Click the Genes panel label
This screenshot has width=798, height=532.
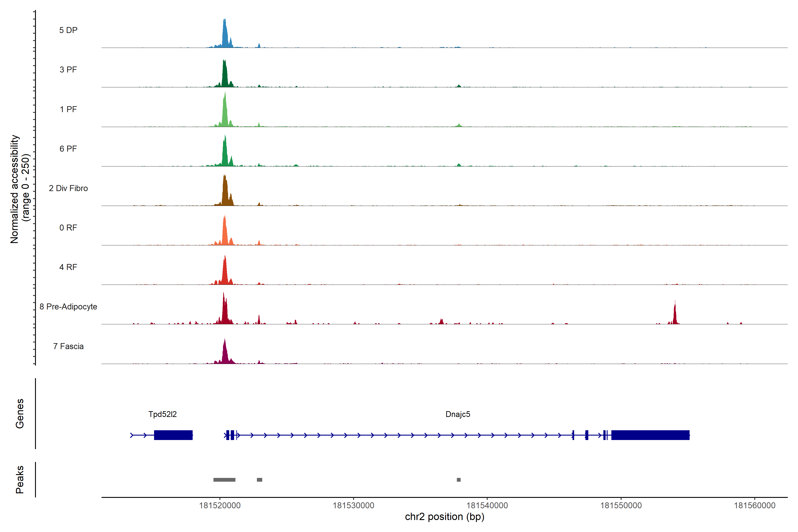[20, 414]
